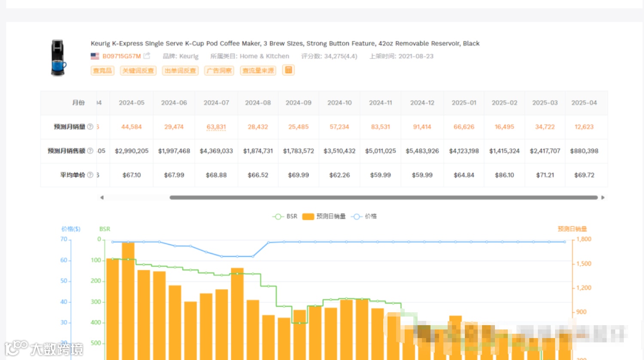Click the 查竞品 button
This screenshot has height=360, width=644.
point(102,71)
